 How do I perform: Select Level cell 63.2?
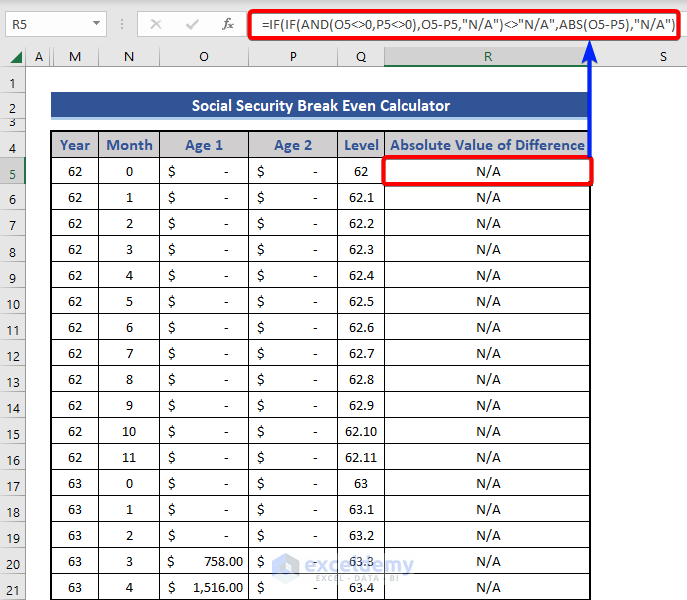tap(361, 536)
